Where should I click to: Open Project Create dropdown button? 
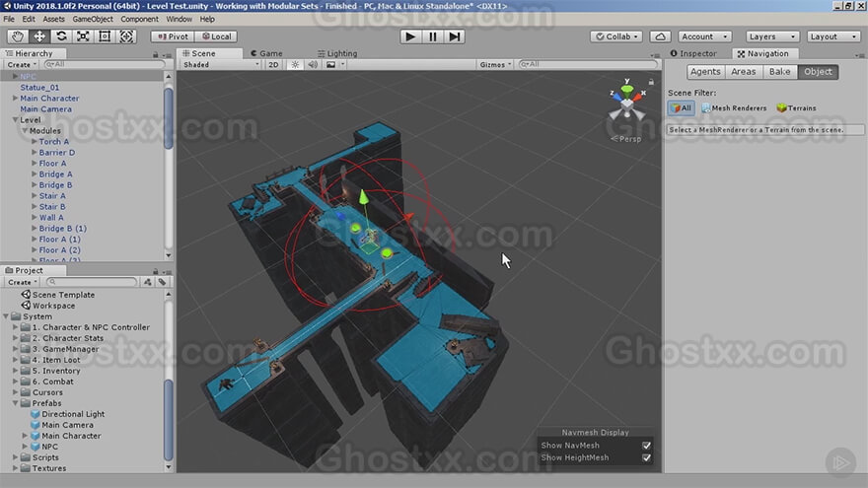tap(22, 282)
